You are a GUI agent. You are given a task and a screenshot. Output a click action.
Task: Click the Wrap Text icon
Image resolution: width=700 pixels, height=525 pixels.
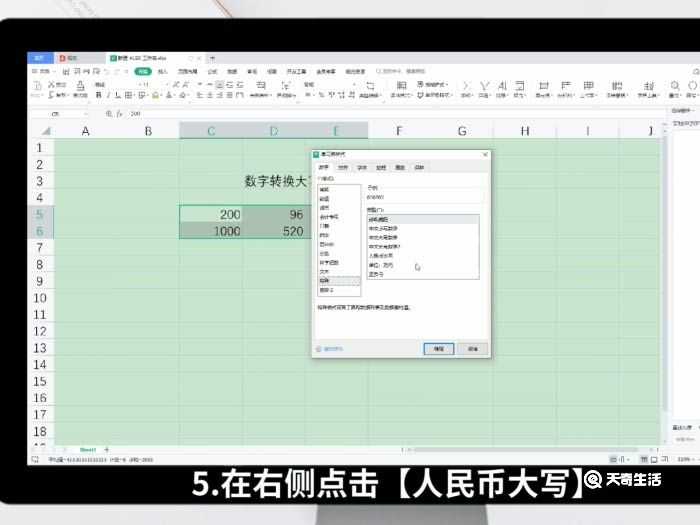point(285,85)
